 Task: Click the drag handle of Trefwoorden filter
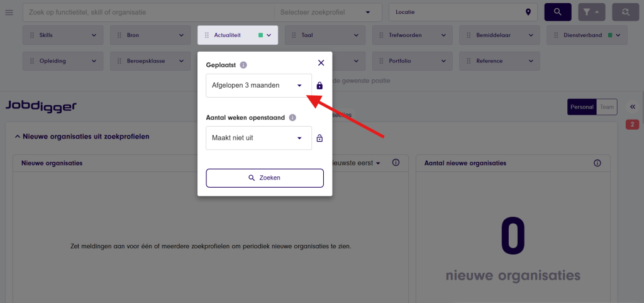tap(382, 35)
